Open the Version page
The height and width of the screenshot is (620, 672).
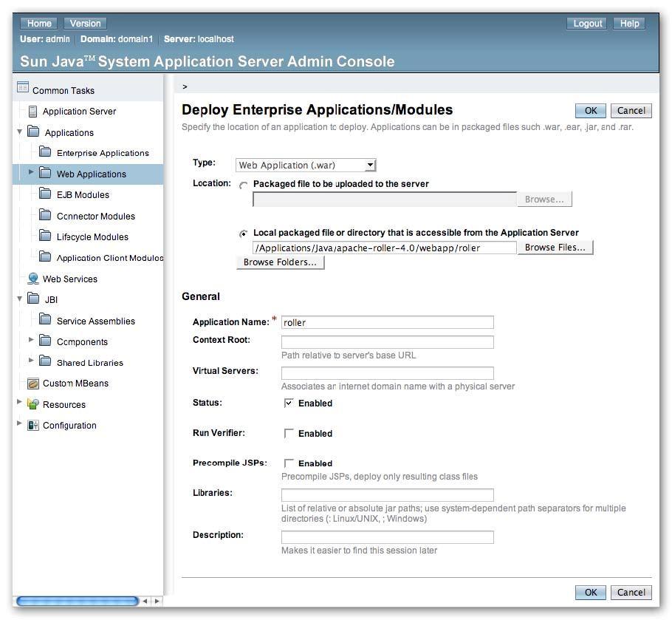tap(85, 24)
